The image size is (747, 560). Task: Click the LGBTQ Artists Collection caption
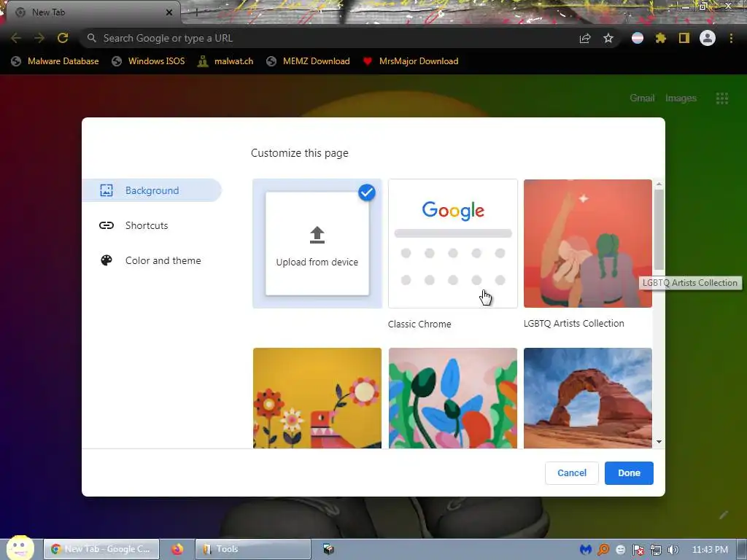pyautogui.click(x=573, y=323)
